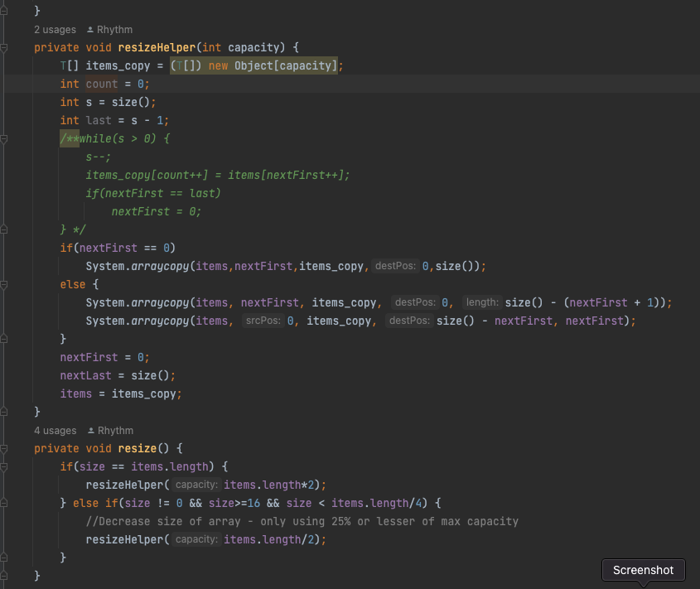Click the fold-end marker beside "} */"

click(4, 229)
